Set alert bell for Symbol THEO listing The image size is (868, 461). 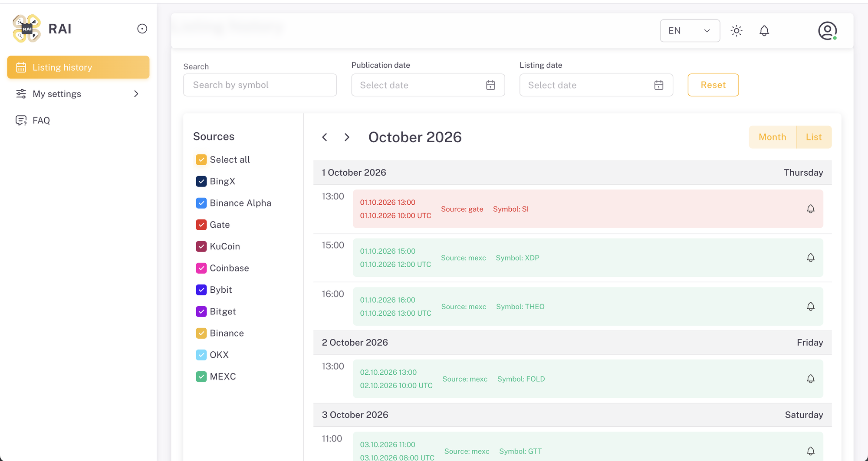(810, 307)
